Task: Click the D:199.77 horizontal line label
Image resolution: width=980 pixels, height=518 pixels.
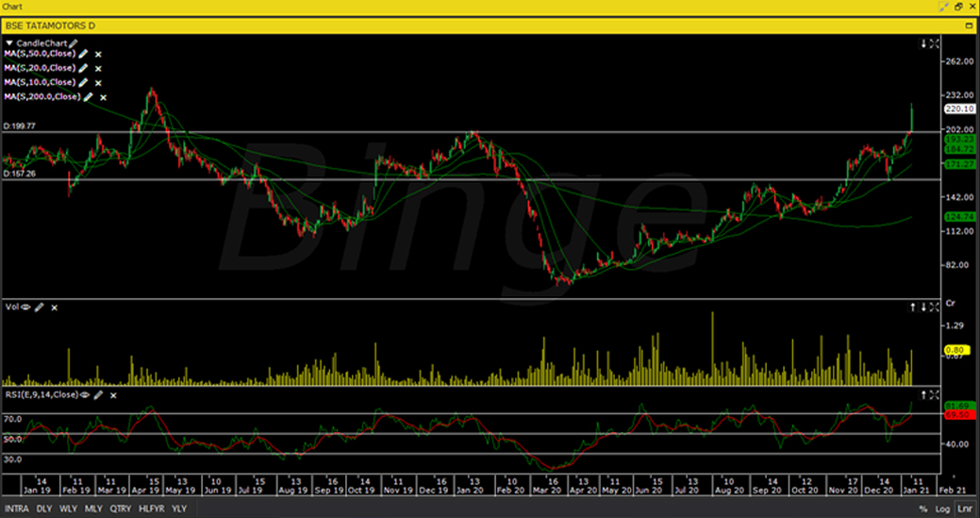Action: [x=20, y=126]
